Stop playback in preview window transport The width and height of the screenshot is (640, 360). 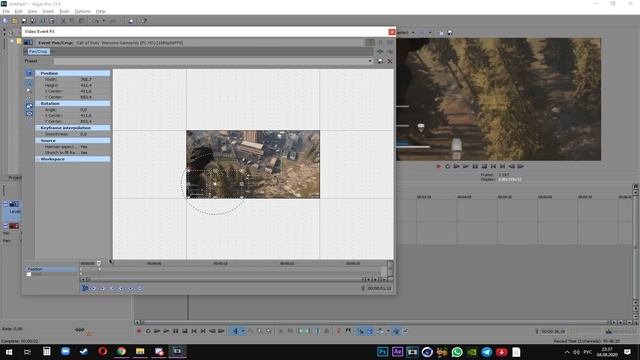tap(484, 167)
